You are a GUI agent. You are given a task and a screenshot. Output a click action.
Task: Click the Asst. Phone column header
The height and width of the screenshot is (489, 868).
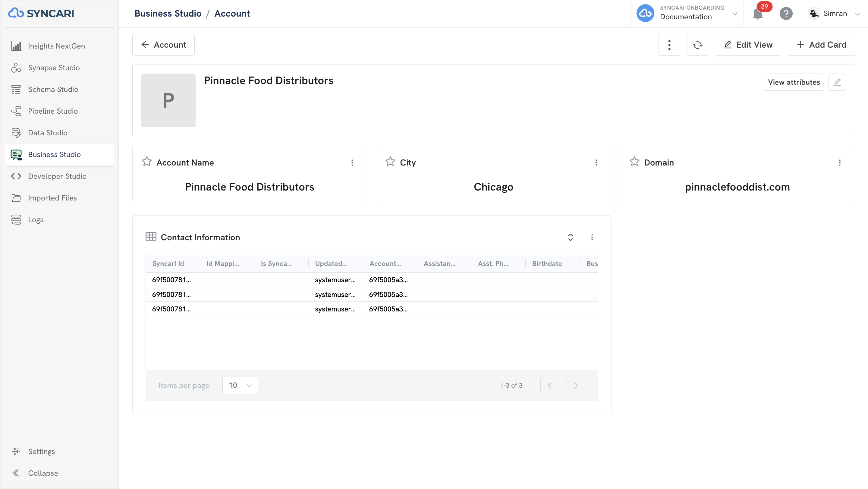498,263
